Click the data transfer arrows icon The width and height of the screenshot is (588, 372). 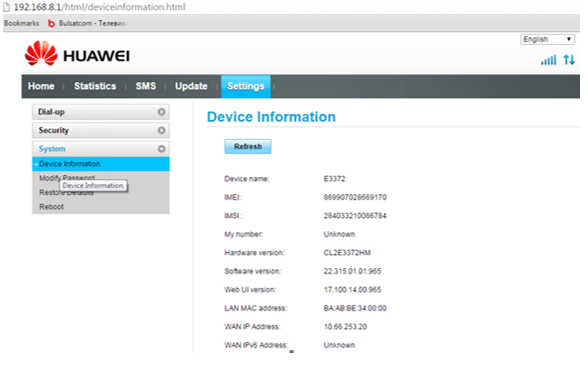tap(569, 60)
